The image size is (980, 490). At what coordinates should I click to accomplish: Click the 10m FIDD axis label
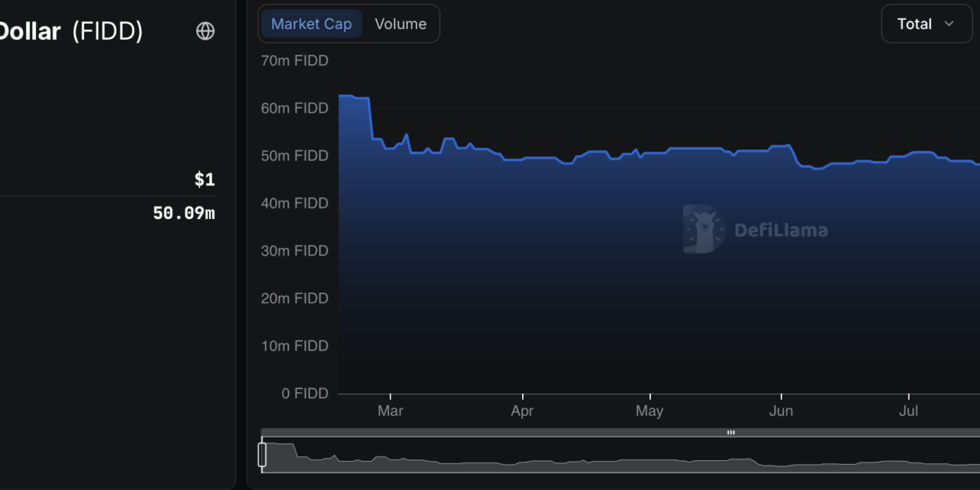tap(295, 345)
